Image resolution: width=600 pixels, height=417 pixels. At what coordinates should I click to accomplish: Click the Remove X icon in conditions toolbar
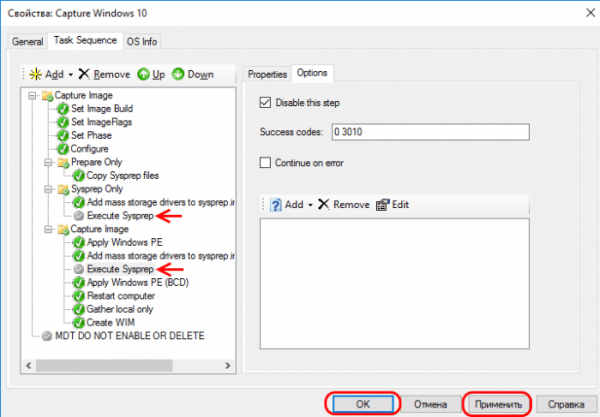324,204
